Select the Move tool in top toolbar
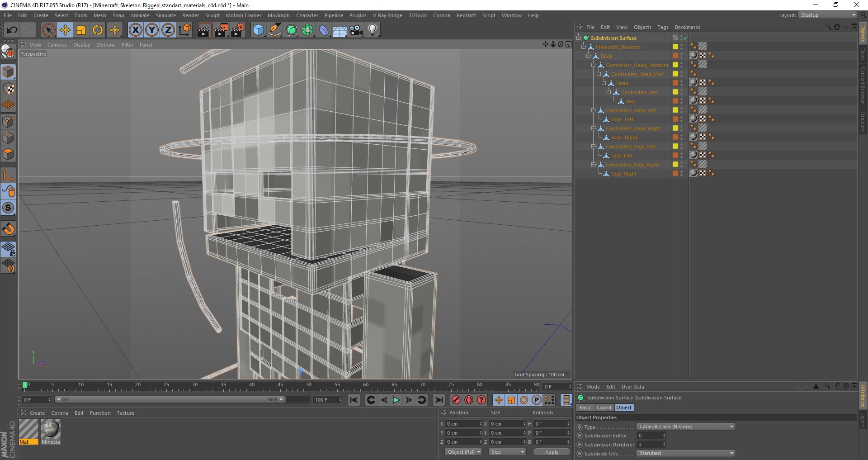This screenshot has height=460, width=868. (x=65, y=30)
